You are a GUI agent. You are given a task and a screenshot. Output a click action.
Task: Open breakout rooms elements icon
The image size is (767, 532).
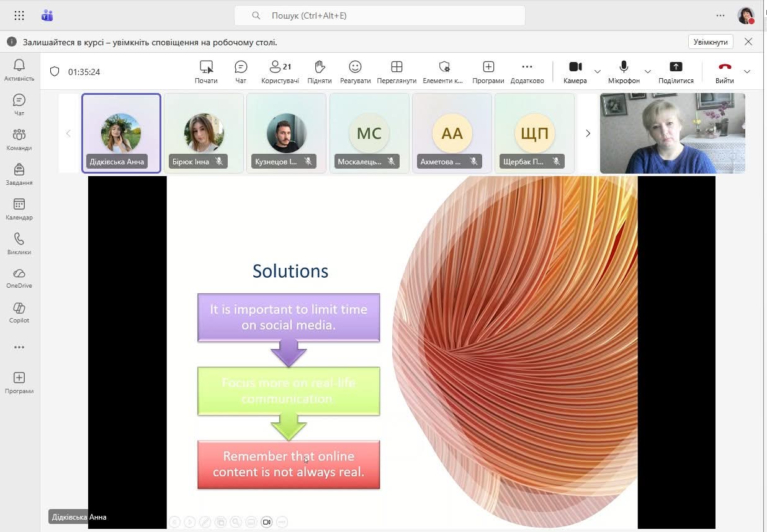coord(443,71)
